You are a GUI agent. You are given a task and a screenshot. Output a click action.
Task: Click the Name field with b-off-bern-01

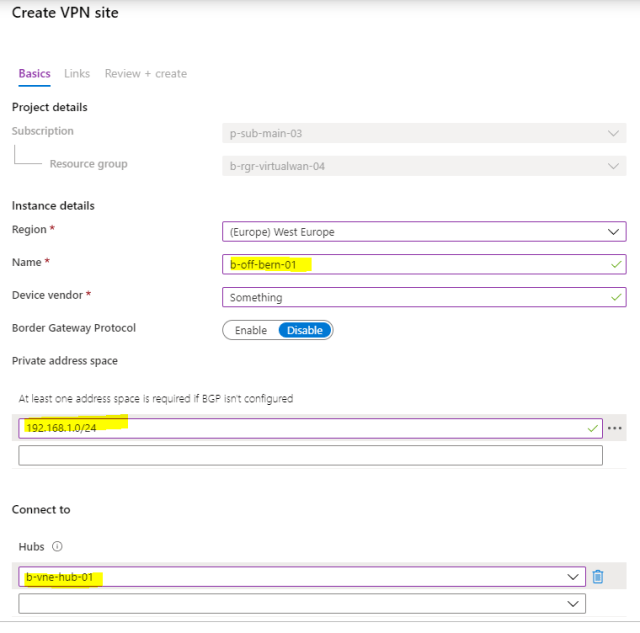[400, 265]
